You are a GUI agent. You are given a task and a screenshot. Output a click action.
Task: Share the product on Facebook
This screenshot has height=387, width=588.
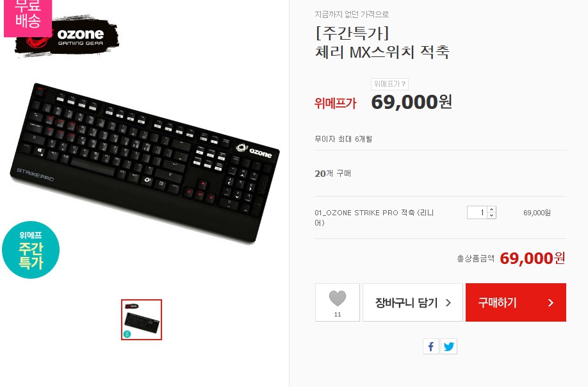tap(431, 346)
